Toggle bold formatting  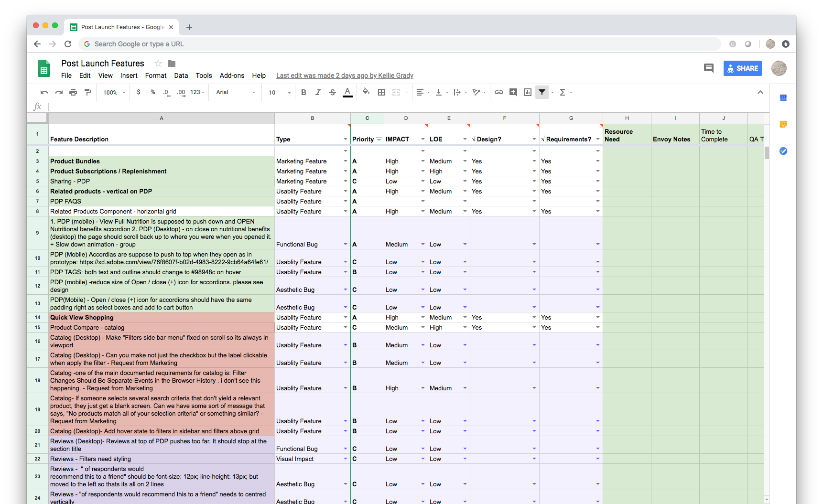tap(303, 92)
